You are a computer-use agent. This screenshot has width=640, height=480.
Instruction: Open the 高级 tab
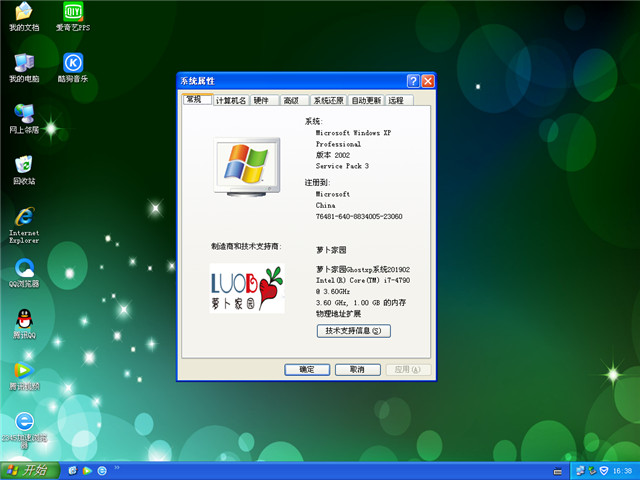pyautogui.click(x=291, y=101)
